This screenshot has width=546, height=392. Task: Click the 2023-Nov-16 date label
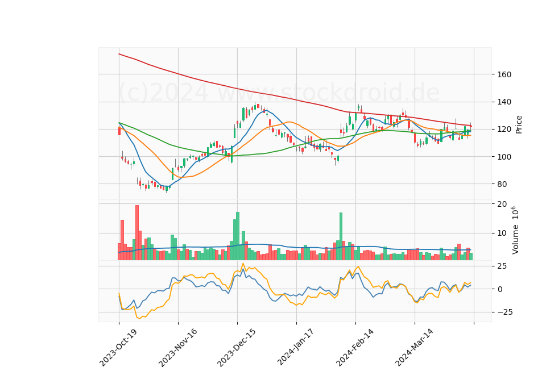(177, 347)
